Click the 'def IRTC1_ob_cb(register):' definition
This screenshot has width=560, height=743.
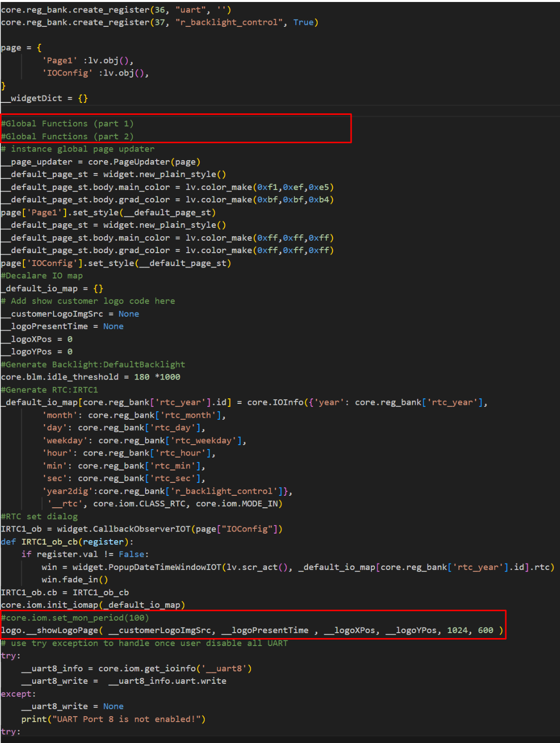(x=67, y=542)
